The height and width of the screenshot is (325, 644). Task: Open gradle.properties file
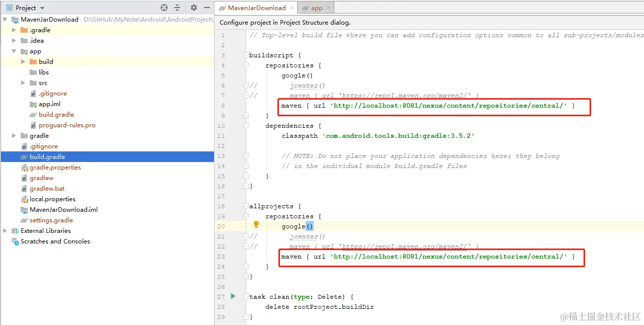click(x=55, y=168)
